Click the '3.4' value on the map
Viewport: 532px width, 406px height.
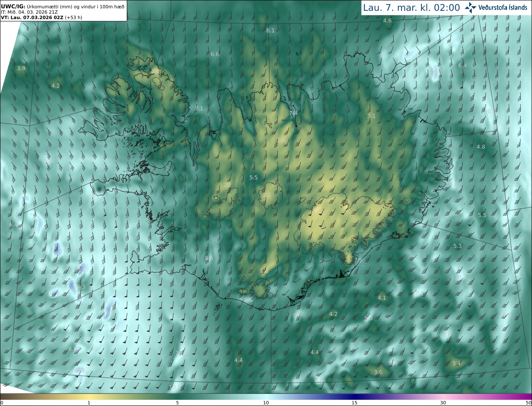(456, 364)
